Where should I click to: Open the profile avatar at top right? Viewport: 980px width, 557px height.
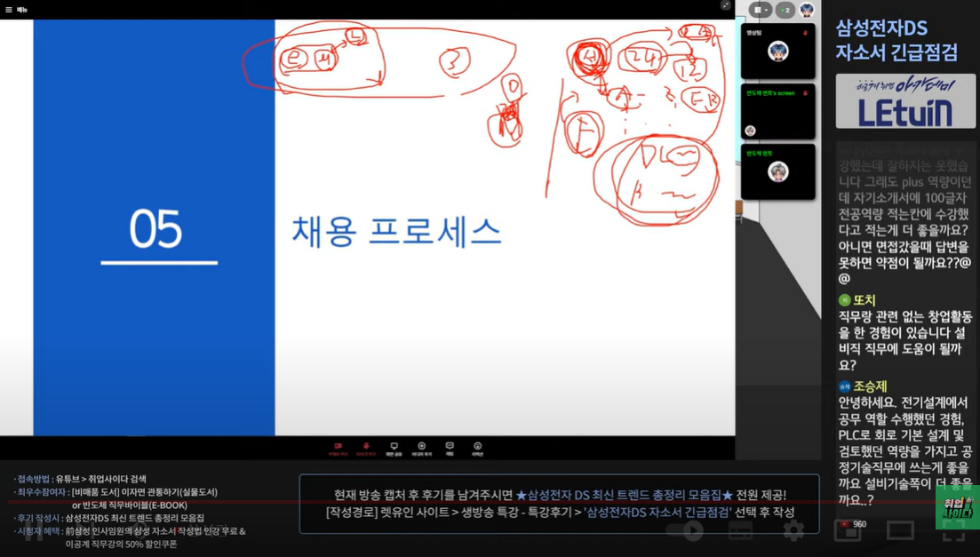coord(807,10)
